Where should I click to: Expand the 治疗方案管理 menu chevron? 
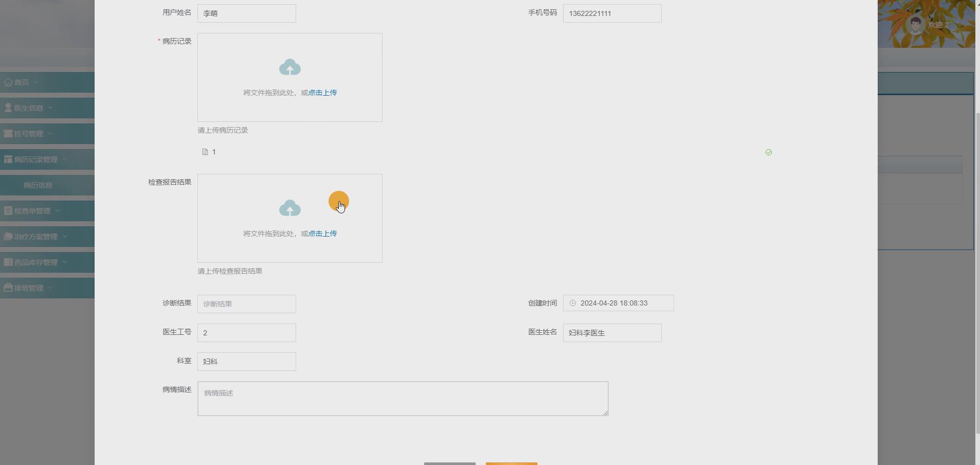[x=65, y=237]
